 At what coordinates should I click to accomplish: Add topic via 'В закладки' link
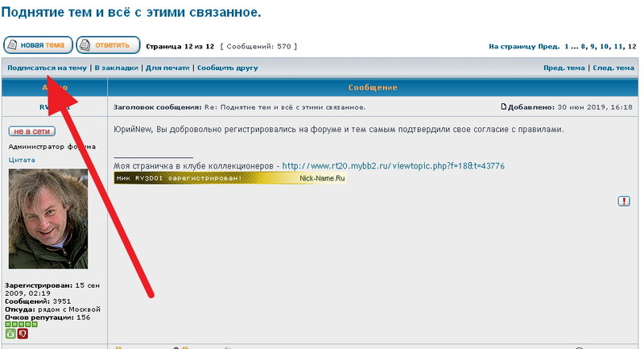(x=116, y=68)
